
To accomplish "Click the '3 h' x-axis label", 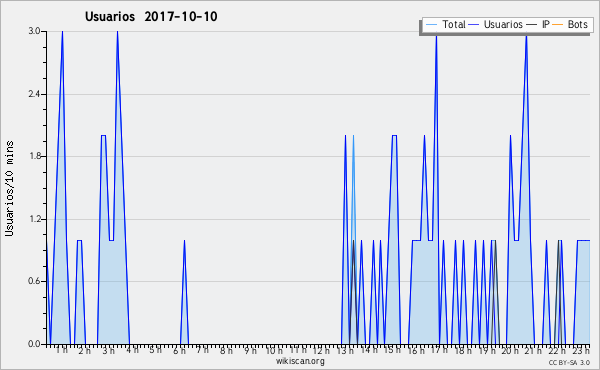I will tap(109, 350).
